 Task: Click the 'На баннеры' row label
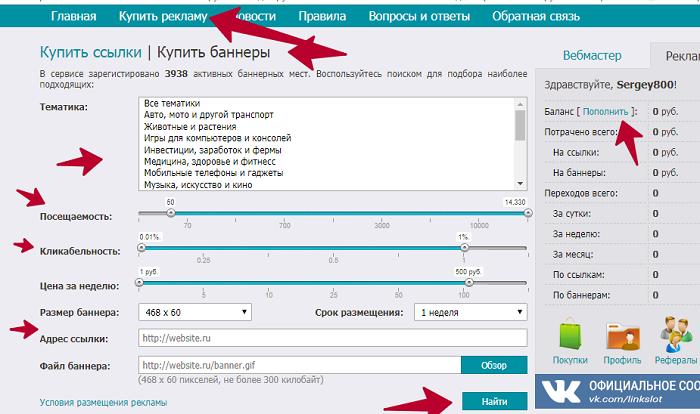[x=579, y=173]
